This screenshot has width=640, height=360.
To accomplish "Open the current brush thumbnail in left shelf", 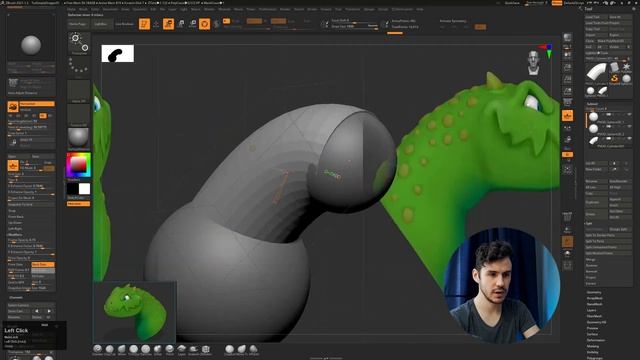I will 79,43.
